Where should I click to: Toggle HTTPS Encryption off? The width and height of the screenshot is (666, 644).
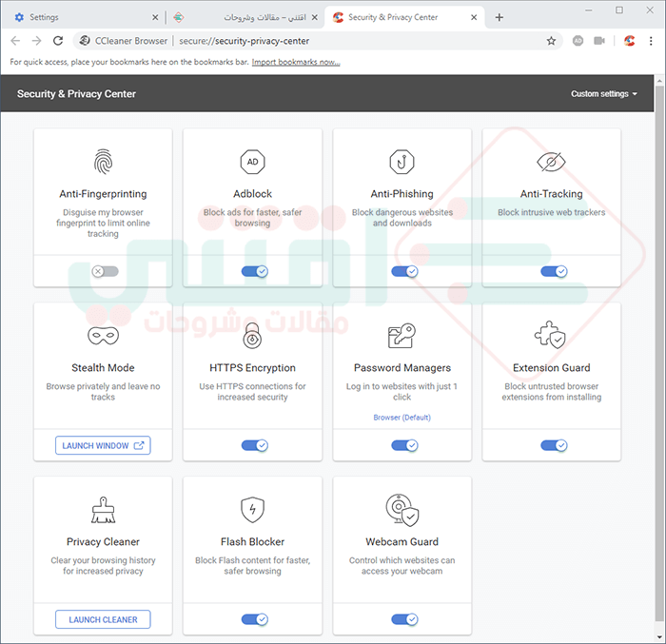(x=254, y=445)
